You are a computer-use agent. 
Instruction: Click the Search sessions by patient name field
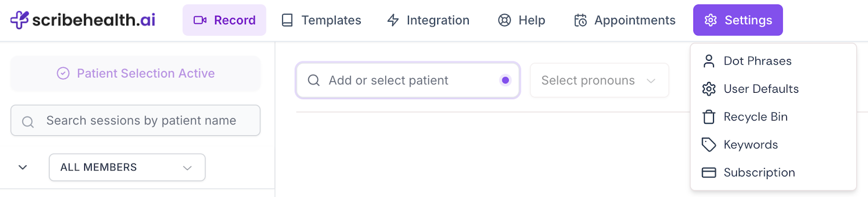coord(136,120)
